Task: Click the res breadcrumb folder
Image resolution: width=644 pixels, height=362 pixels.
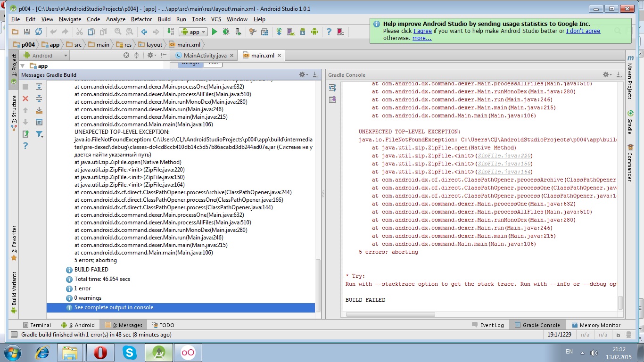Action: coord(124,45)
